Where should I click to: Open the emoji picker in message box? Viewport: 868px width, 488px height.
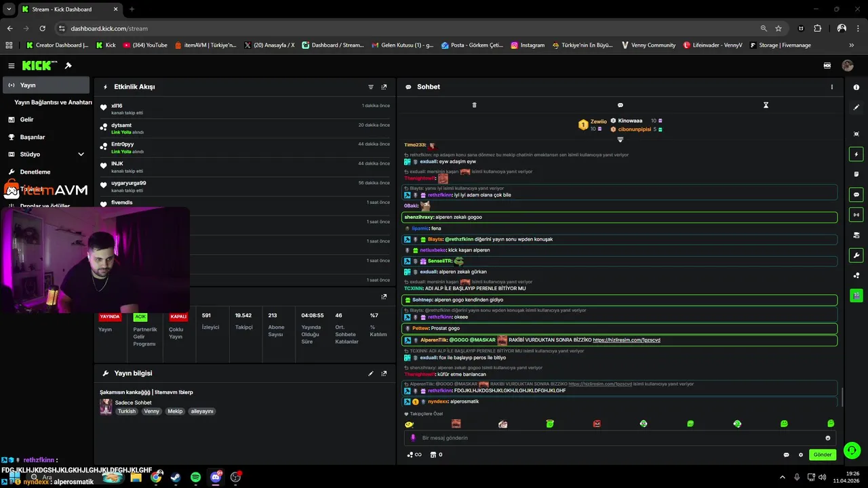pos(828,438)
